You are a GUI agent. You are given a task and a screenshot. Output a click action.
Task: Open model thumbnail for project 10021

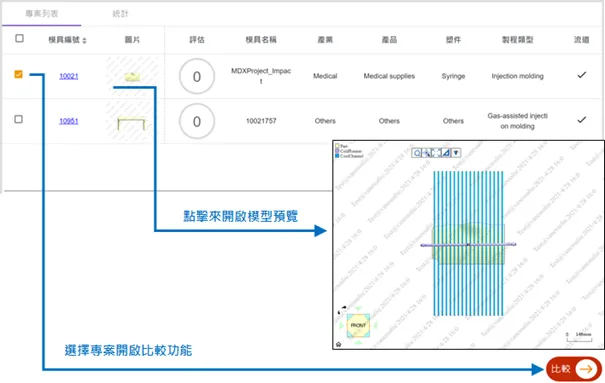(132, 77)
